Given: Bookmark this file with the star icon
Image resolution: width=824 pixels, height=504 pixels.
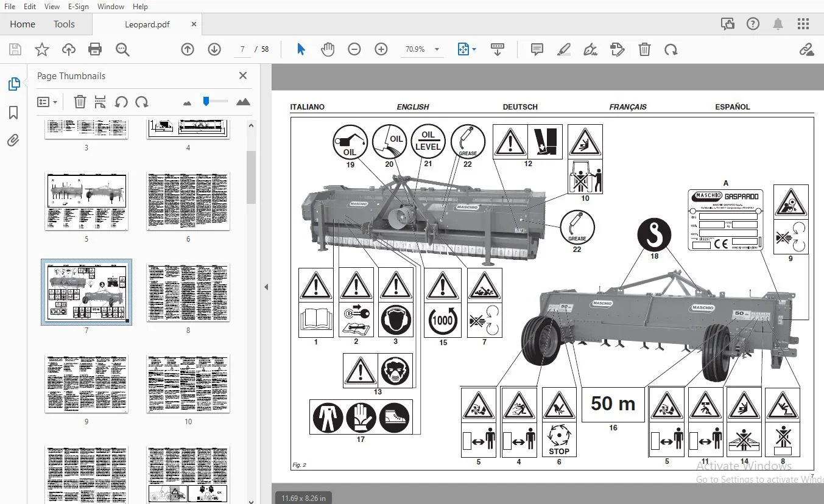Looking at the screenshot, I should point(41,49).
